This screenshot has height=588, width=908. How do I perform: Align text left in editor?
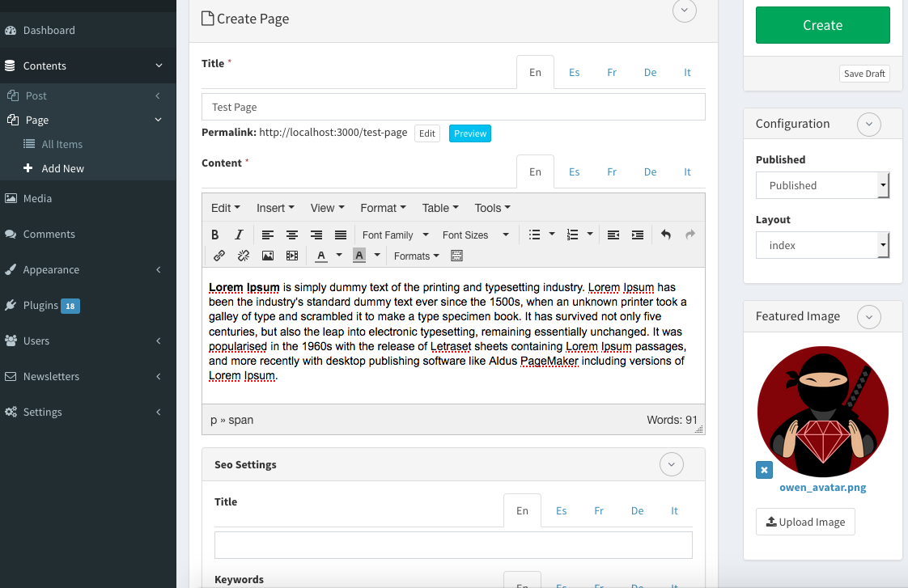tap(268, 235)
